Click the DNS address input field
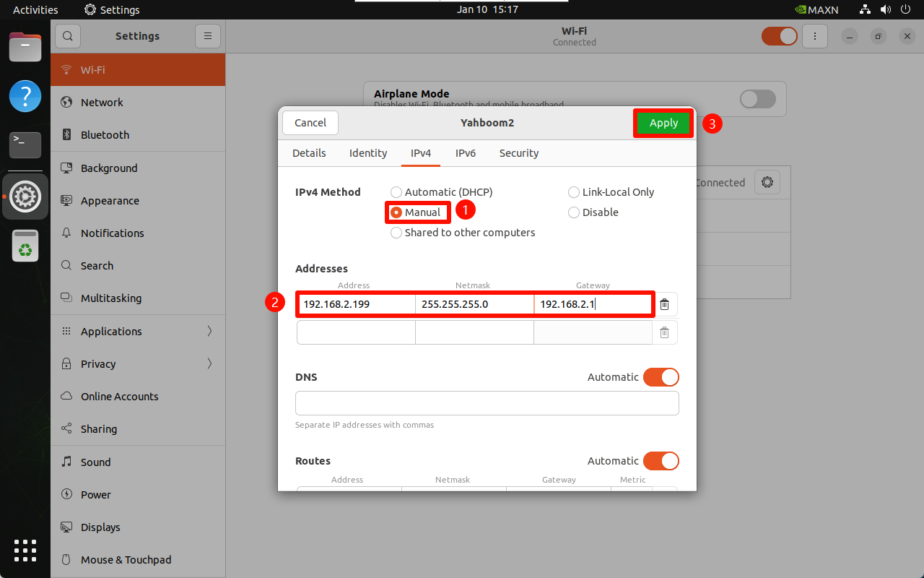 (x=487, y=403)
